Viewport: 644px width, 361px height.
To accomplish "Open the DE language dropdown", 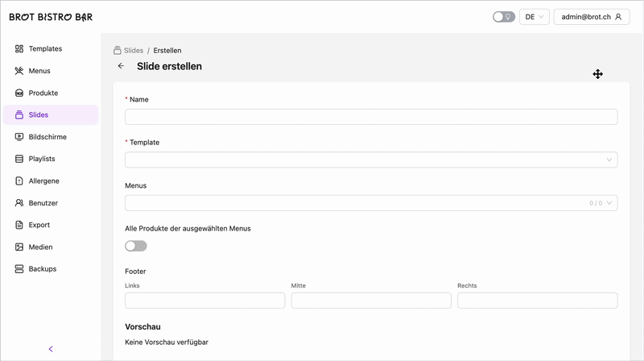I will (x=534, y=17).
